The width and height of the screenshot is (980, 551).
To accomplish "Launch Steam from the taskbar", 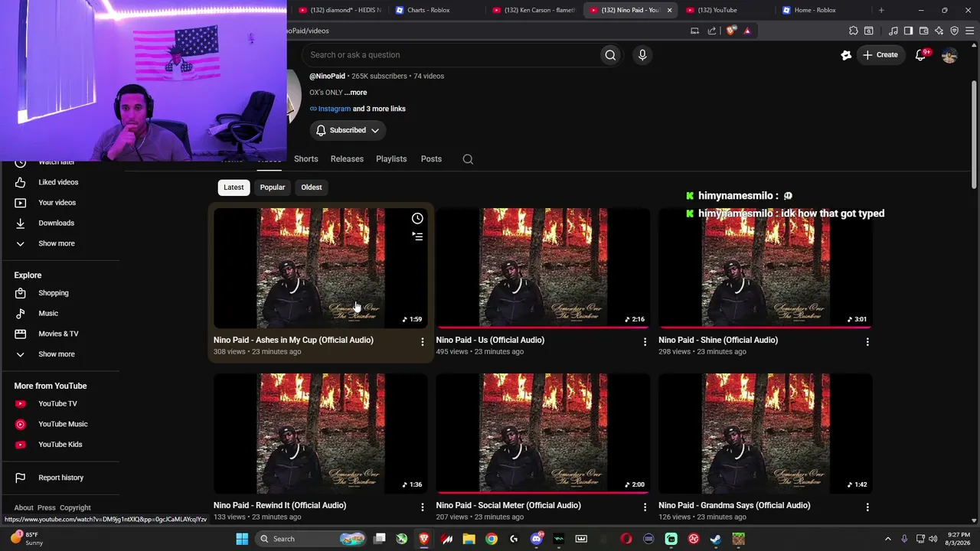I will pyautogui.click(x=715, y=539).
